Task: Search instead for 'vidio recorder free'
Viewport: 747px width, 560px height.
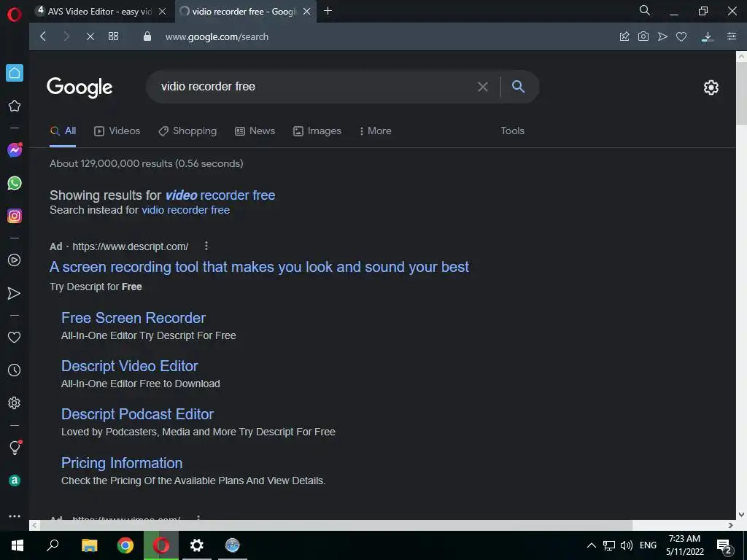Action: click(186, 210)
